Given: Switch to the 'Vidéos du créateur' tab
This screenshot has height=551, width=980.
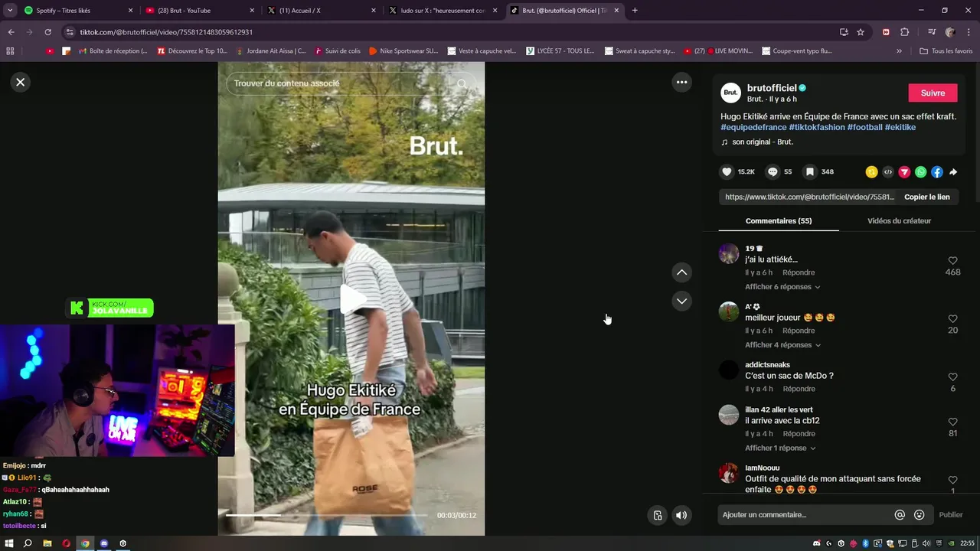Looking at the screenshot, I should 899,220.
